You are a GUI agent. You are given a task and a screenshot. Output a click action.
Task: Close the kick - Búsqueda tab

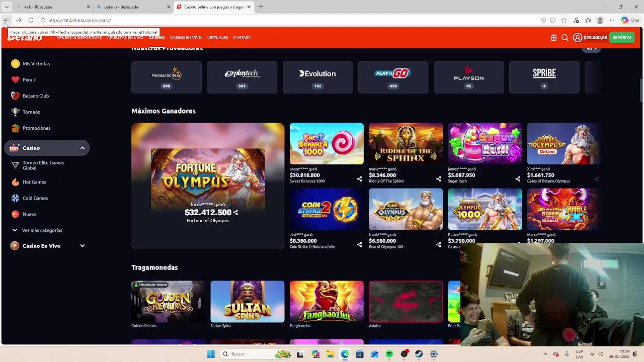[89, 7]
